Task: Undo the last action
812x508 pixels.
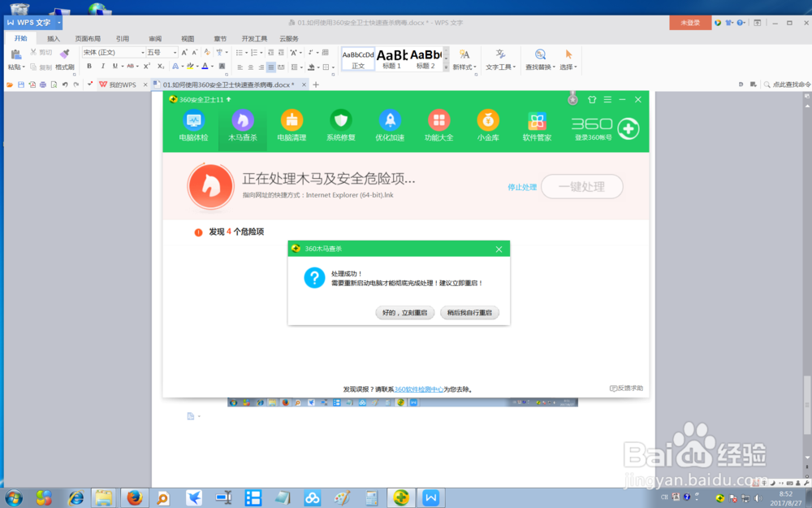Action: point(65,85)
